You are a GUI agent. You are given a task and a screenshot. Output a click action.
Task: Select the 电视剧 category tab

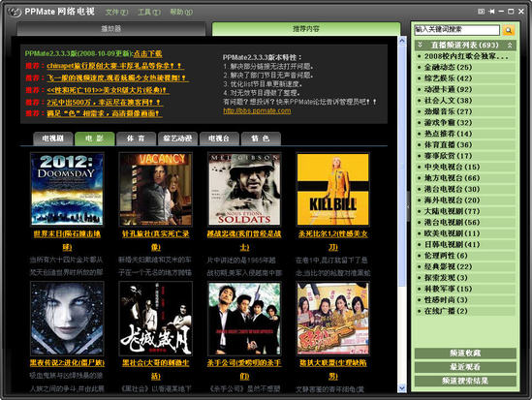tap(53, 138)
